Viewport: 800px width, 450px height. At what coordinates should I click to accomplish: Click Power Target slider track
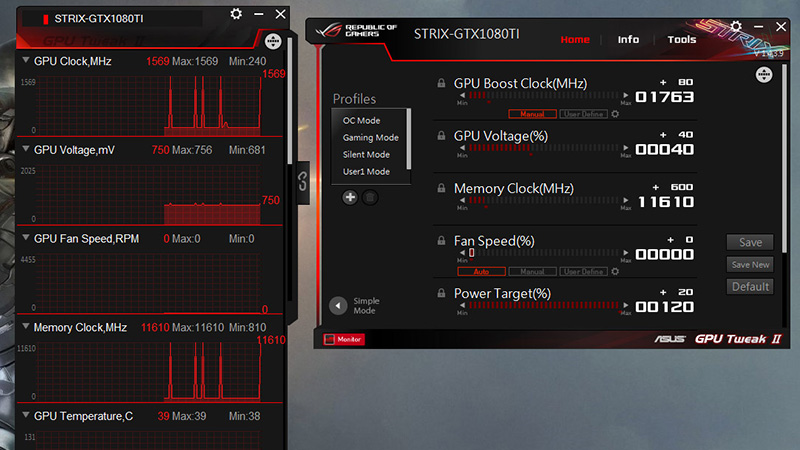[544, 306]
